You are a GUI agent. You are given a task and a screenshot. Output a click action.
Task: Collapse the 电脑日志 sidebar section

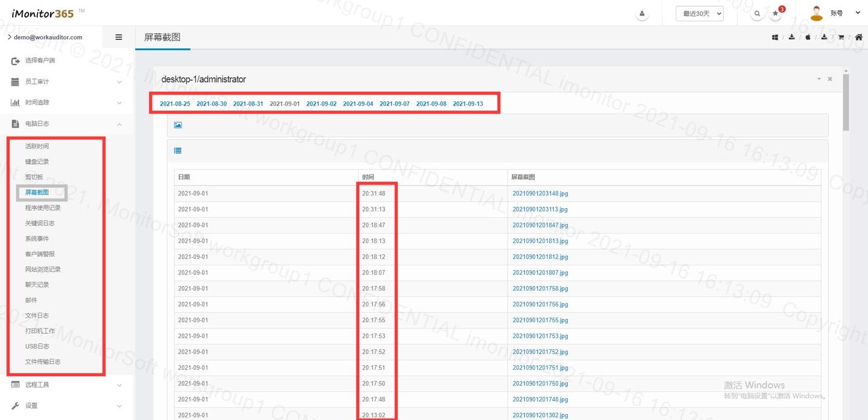(66, 124)
